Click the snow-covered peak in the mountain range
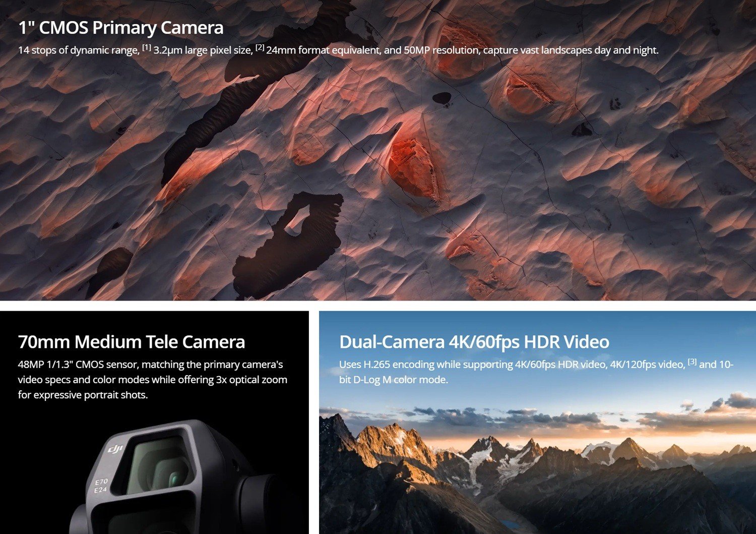The width and height of the screenshot is (756, 534). click(484, 449)
